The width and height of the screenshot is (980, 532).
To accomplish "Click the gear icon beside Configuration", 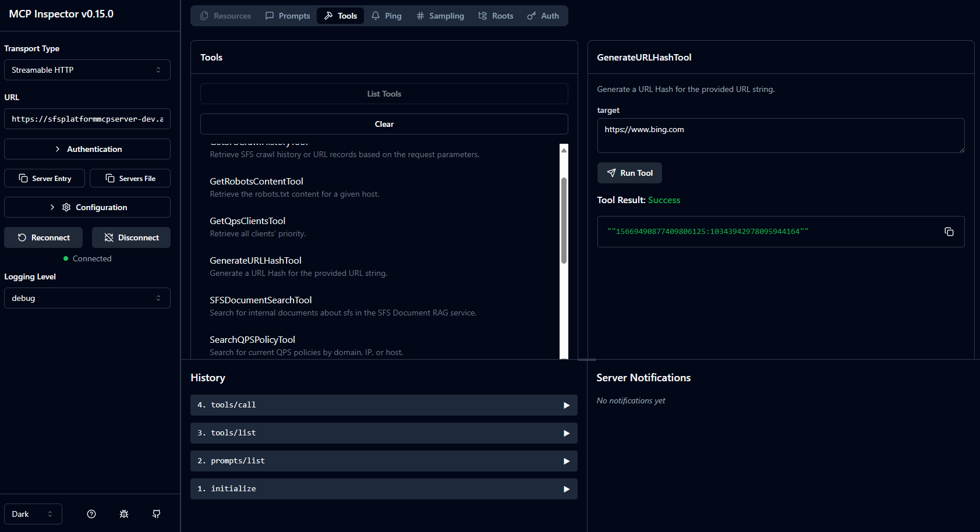I will coord(66,207).
